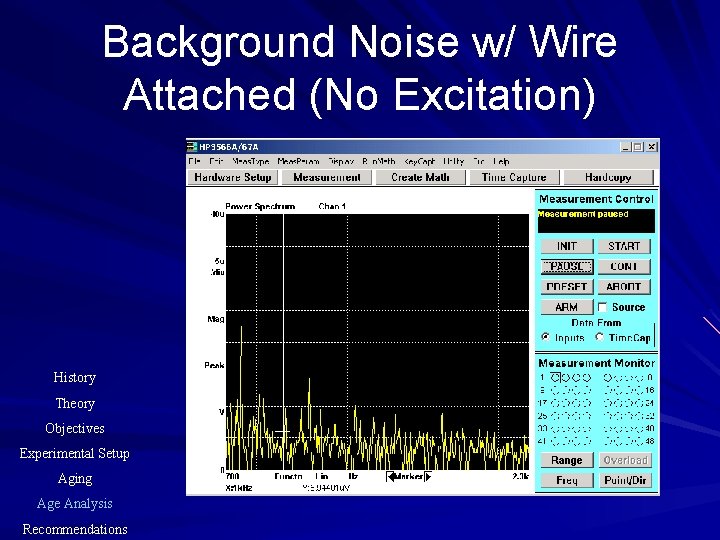The height and width of the screenshot is (540, 720).
Task: Click the vertical marker line in spectrum plot
Action: click(x=283, y=342)
